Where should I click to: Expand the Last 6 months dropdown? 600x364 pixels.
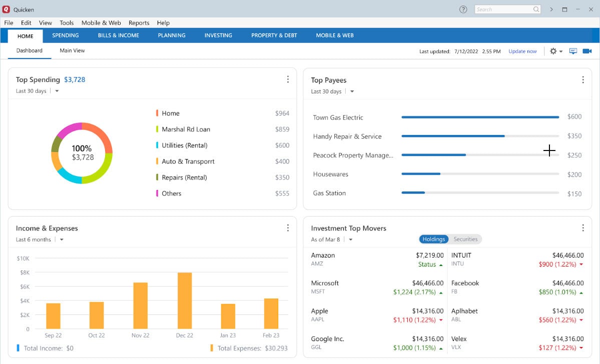tap(62, 239)
